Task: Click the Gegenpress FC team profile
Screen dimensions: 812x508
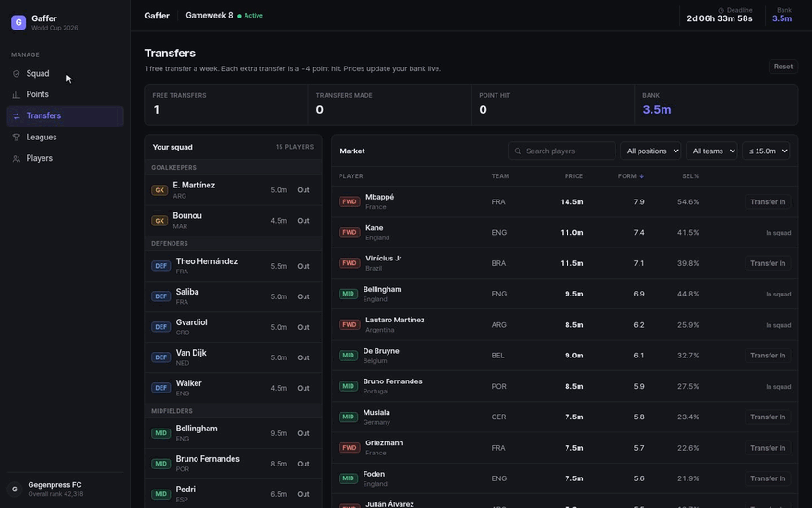Action: coord(66,489)
